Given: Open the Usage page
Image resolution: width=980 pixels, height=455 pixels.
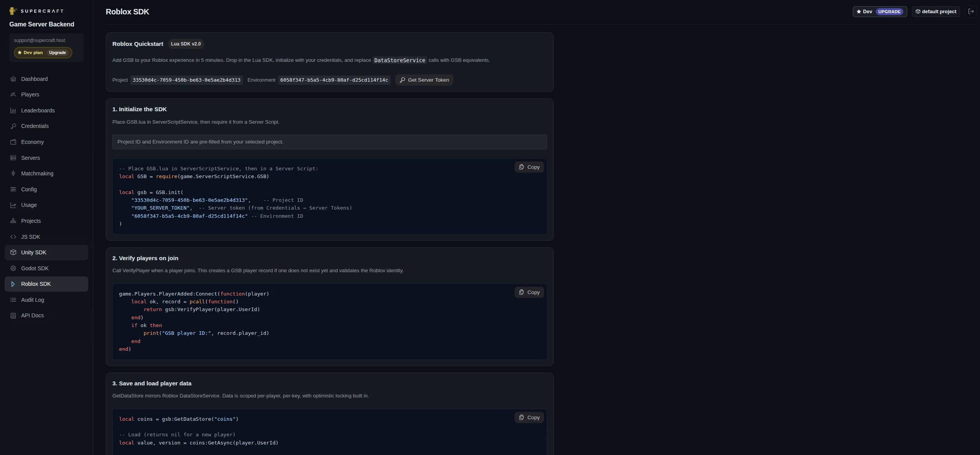Looking at the screenshot, I should tap(46, 205).
